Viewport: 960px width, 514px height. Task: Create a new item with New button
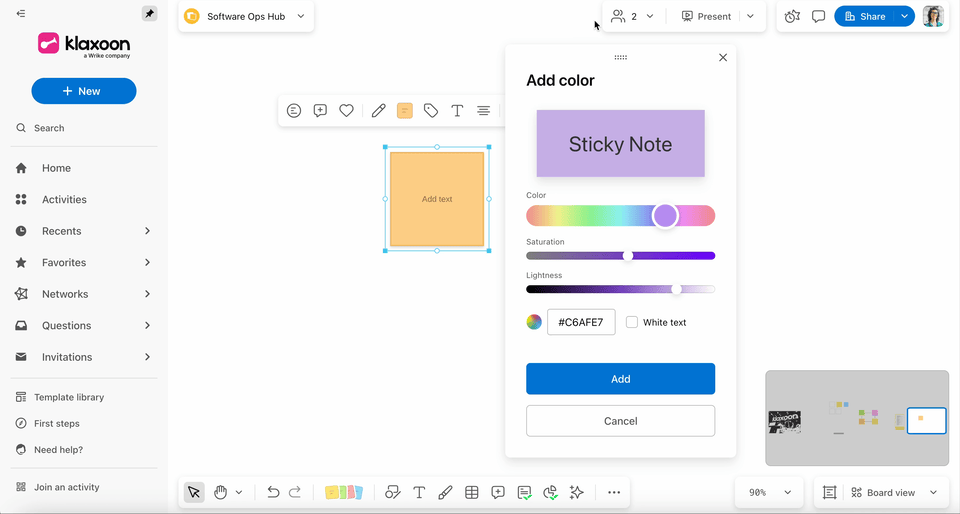click(84, 91)
